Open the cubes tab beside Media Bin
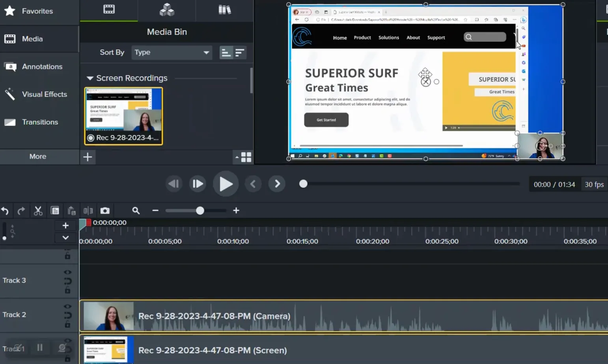This screenshot has height=364, width=608. (167, 9)
